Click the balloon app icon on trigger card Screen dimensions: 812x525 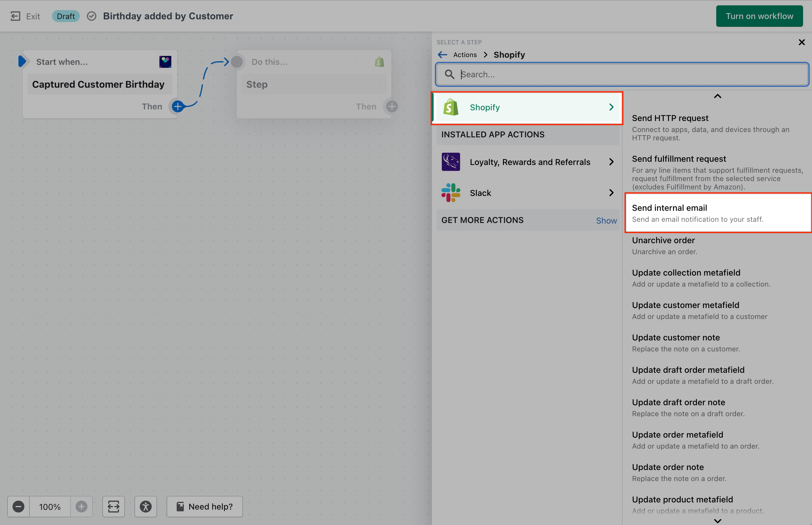(165, 62)
